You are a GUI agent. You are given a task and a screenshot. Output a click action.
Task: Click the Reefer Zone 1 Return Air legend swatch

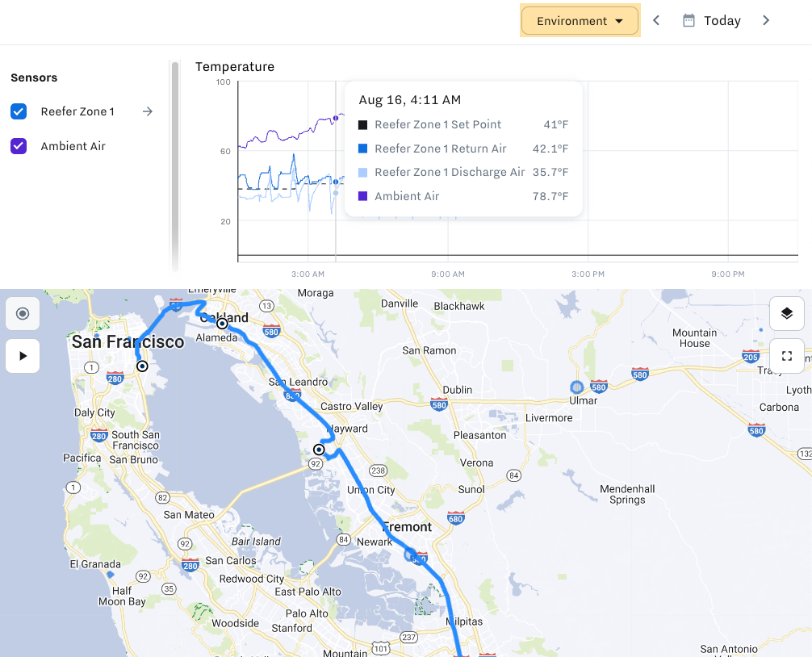pos(363,149)
